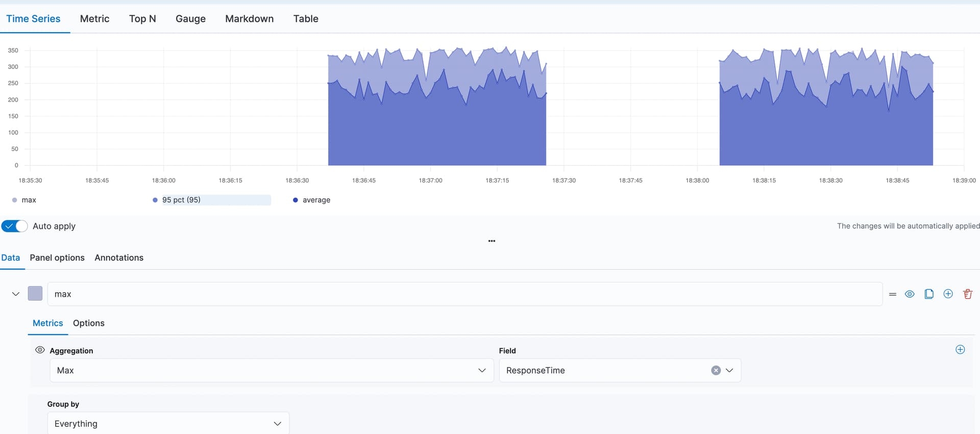Click the panel resize ellipsis handle
This screenshot has height=434, width=980.
coord(492,241)
